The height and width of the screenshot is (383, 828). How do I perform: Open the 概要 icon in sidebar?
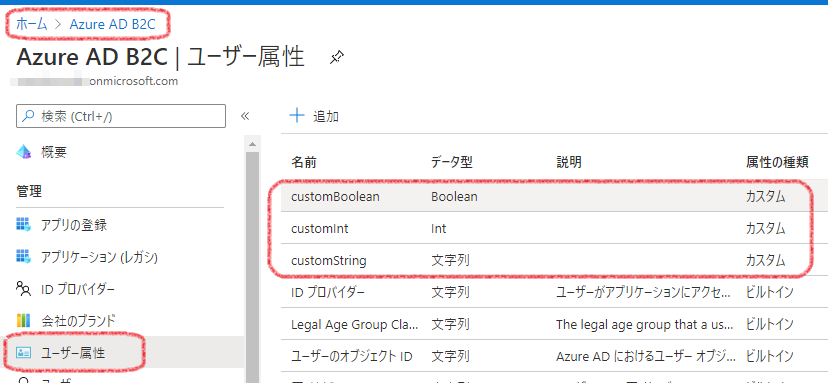[24, 153]
